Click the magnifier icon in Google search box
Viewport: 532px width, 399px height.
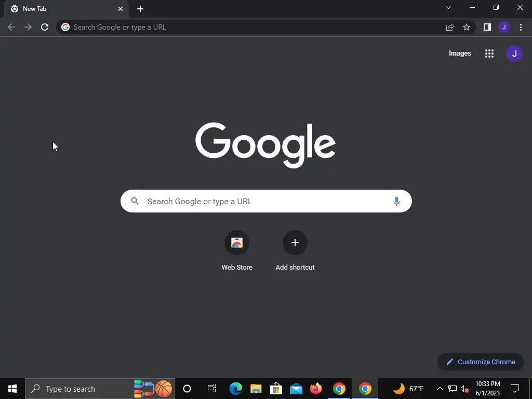(x=135, y=201)
